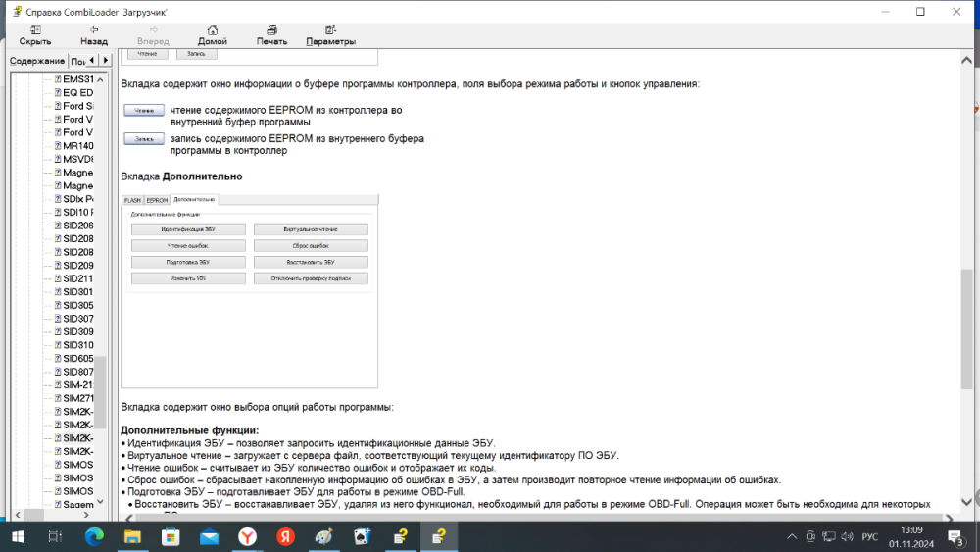This screenshot has height=552, width=980.
Task: Open the EQ ED topic in contents
Action: point(78,92)
